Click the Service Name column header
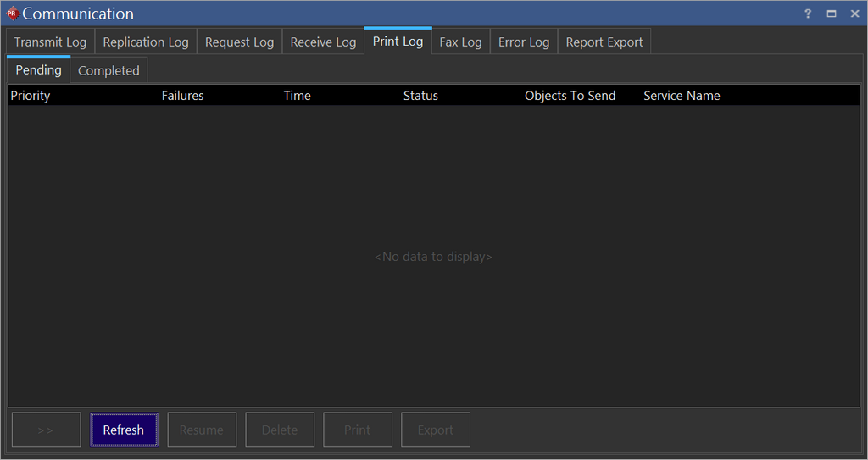 click(x=682, y=96)
